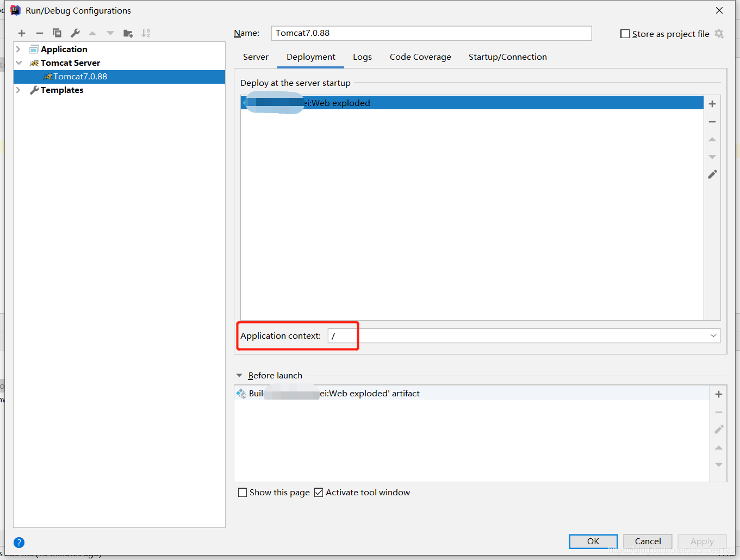
Task: Move configuration up arrow in left toolbar
Action: coord(92,33)
